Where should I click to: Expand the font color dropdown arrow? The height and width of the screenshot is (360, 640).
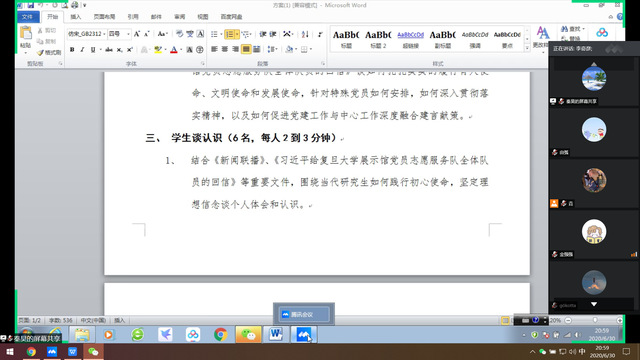(x=181, y=50)
